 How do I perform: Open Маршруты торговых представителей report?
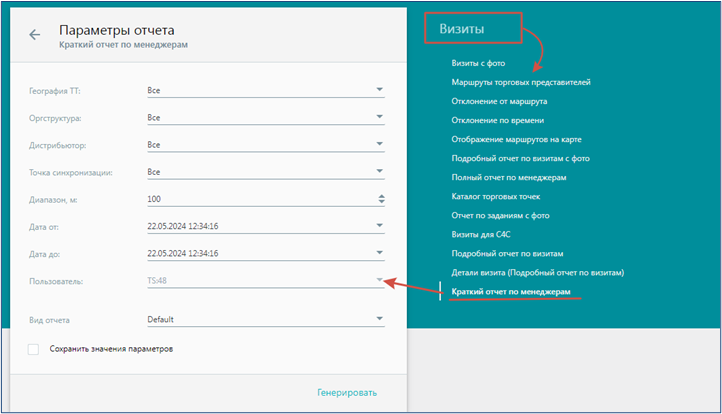[521, 82]
